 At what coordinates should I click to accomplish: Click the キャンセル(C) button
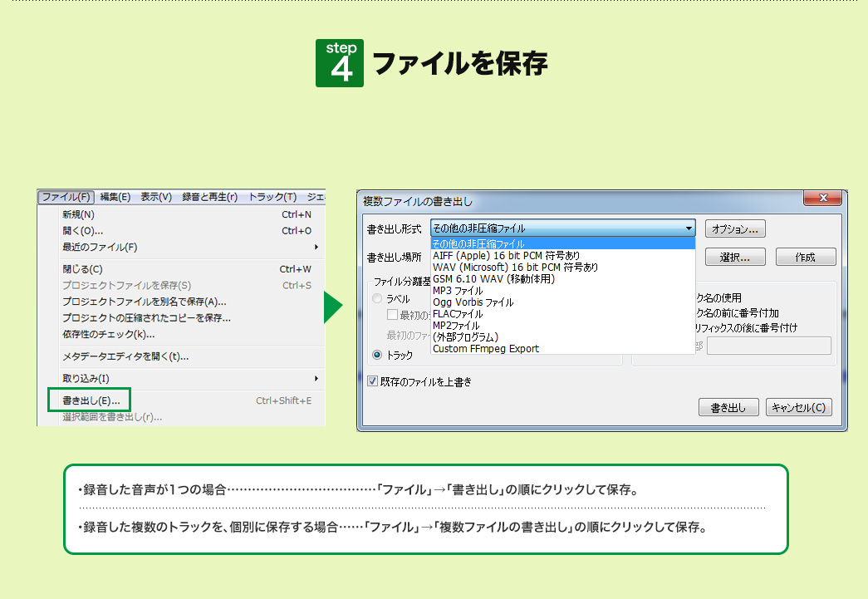[x=799, y=407]
